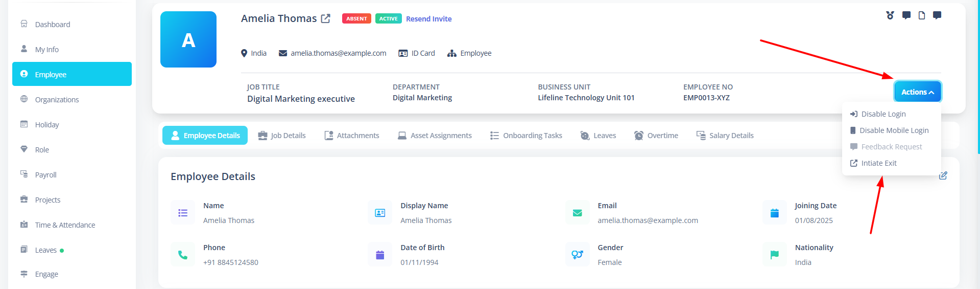Click the Joining Date calendar icon

pyautogui.click(x=775, y=213)
